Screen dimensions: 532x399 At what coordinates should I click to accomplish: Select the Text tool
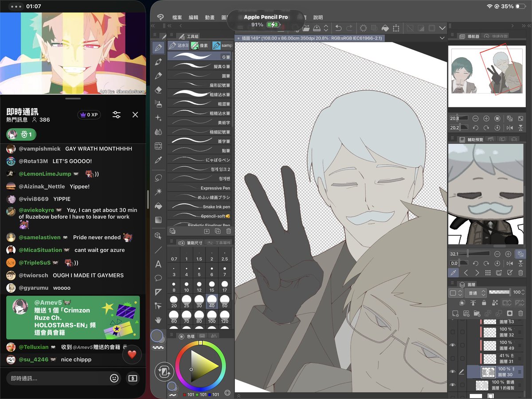[x=158, y=264]
